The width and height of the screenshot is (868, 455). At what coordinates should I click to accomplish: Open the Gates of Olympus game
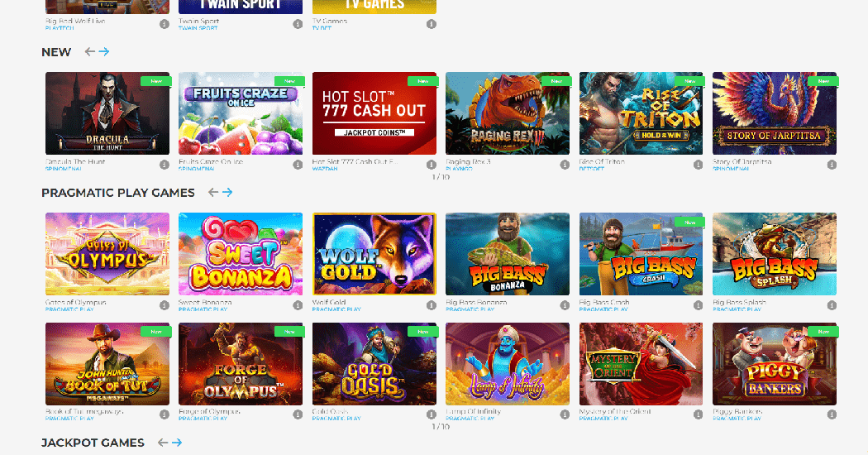click(107, 254)
